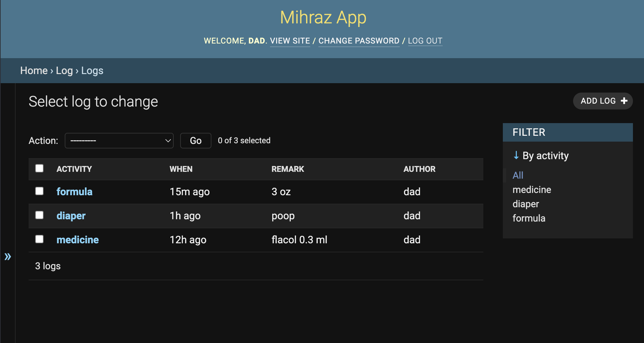Check the checkbox for the formula log
The height and width of the screenshot is (343, 644).
[39, 191]
